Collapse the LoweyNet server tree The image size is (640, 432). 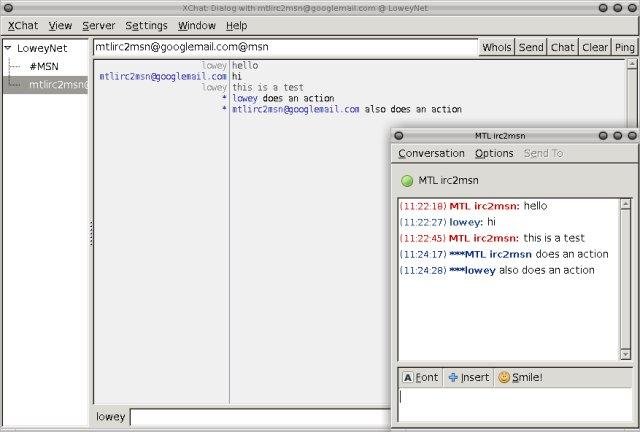pyautogui.click(x=8, y=48)
